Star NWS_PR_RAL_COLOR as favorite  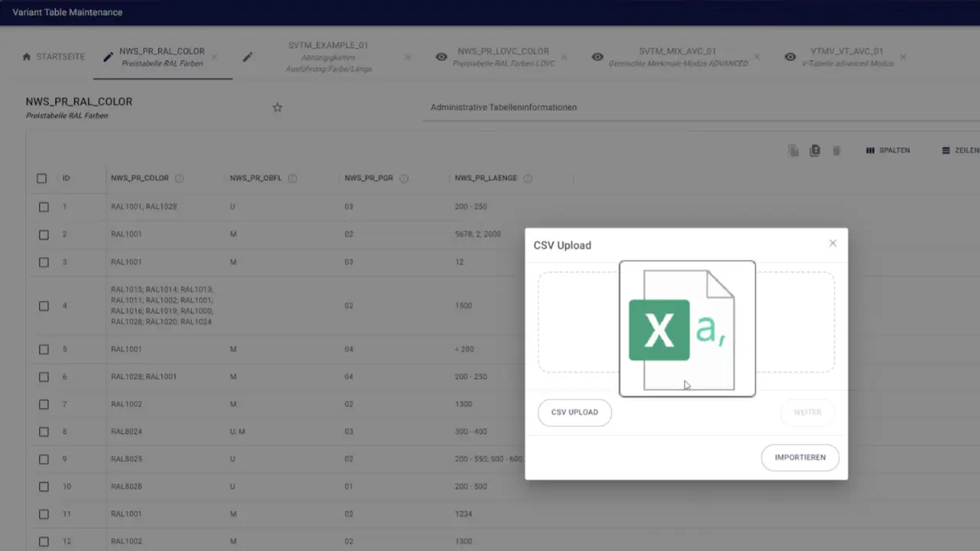[277, 107]
